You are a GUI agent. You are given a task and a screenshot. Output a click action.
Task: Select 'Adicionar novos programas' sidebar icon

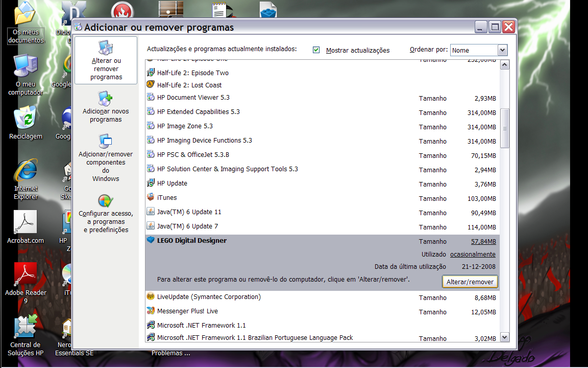click(x=106, y=98)
